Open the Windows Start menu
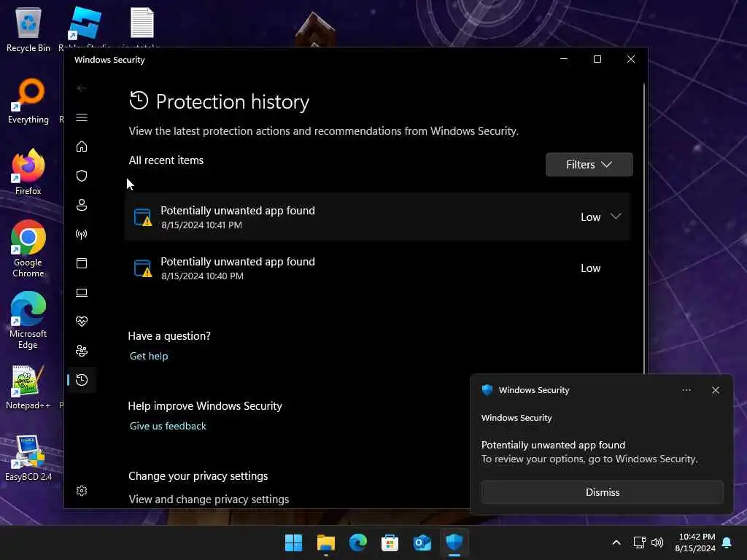Viewport: 747px width, 560px height. click(293, 542)
